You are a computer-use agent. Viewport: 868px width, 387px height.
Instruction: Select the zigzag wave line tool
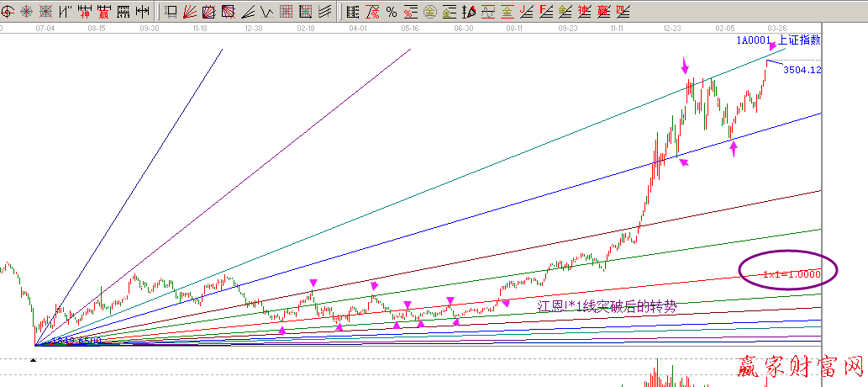tap(267, 11)
